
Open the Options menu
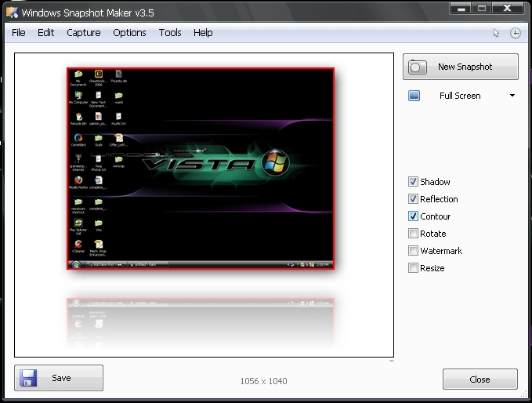click(x=129, y=33)
